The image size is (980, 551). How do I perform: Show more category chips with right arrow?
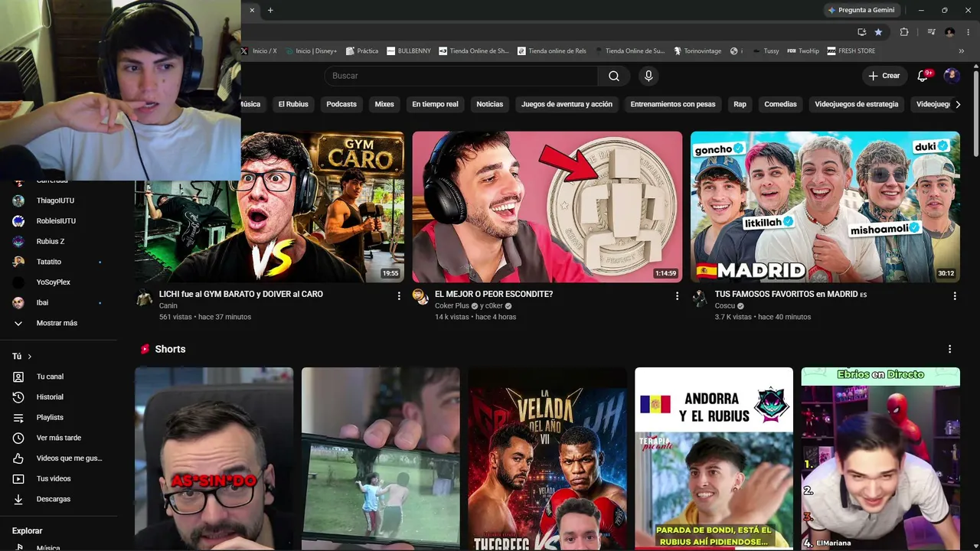[x=958, y=104]
